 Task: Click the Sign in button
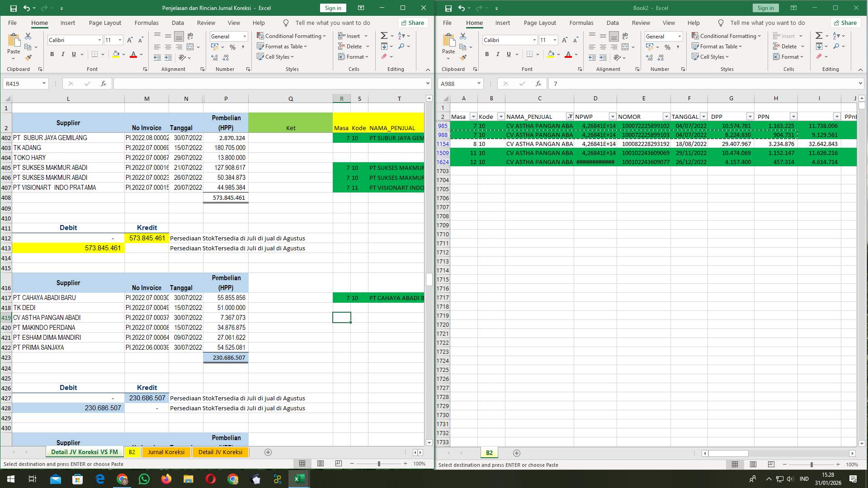pos(333,8)
